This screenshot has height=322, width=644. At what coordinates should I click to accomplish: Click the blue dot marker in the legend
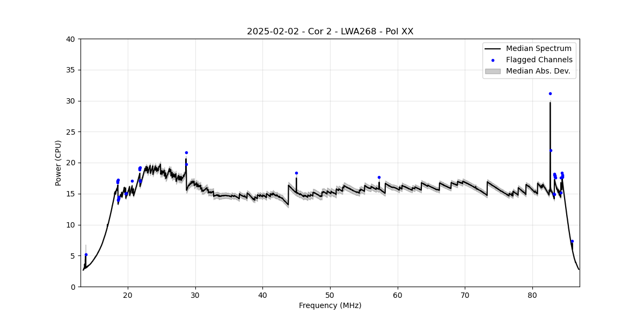tap(493, 60)
